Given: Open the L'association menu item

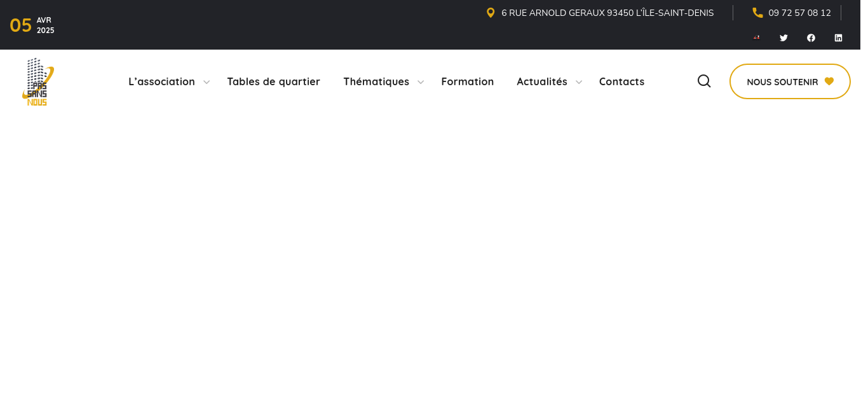Looking at the screenshot, I should 161,81.
